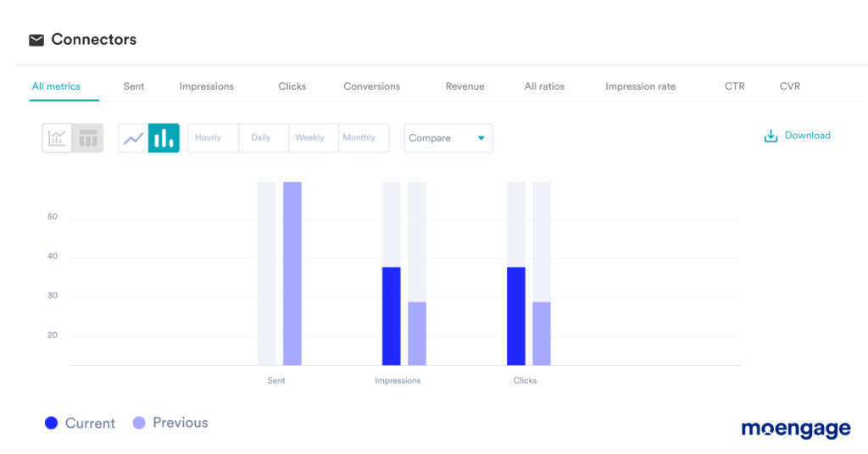Go to the Conversions tab

(x=371, y=86)
